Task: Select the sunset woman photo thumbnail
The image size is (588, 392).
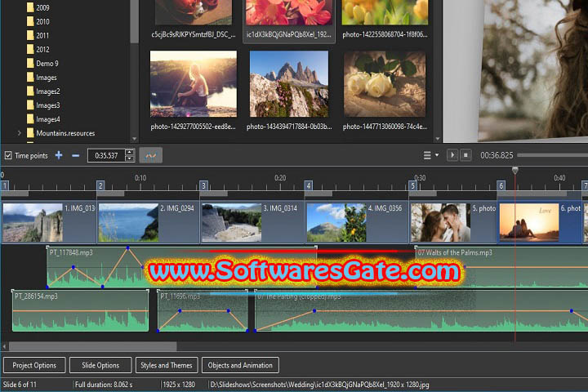Action: tap(194, 83)
